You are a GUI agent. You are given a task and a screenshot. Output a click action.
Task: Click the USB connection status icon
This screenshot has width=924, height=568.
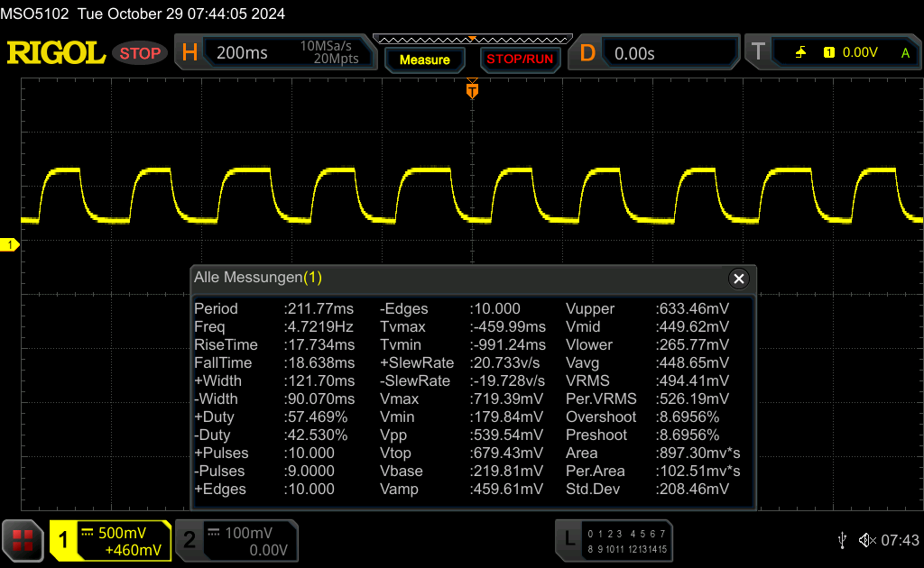[x=842, y=540]
